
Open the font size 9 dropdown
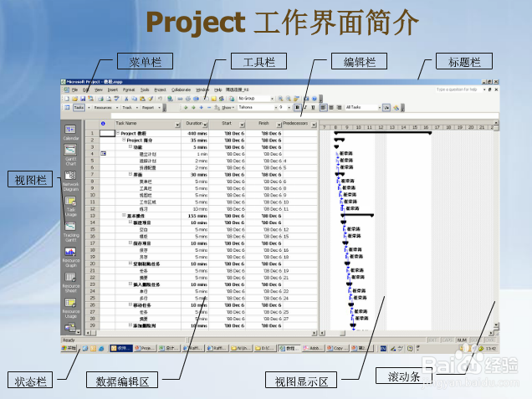[x=289, y=108]
